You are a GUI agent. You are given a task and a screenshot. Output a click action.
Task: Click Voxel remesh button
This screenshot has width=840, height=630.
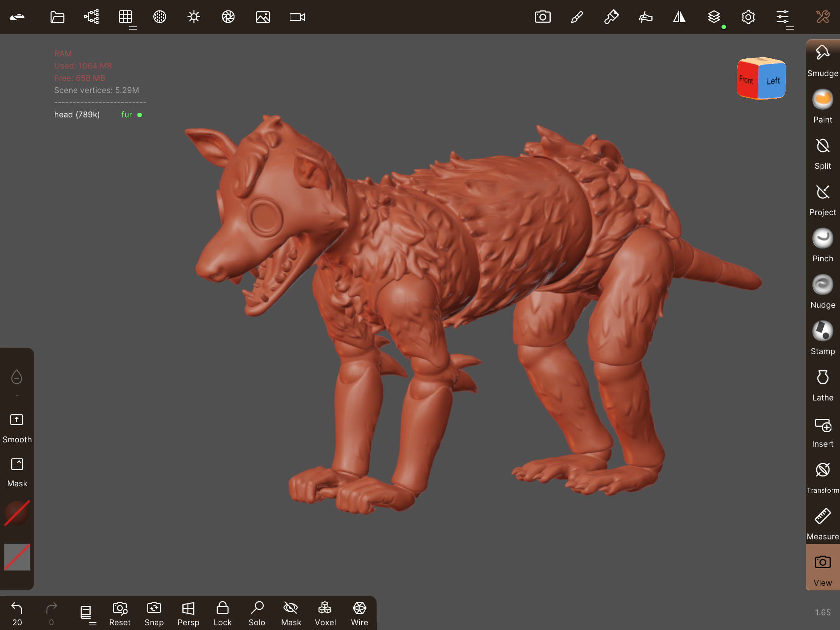coord(325,613)
